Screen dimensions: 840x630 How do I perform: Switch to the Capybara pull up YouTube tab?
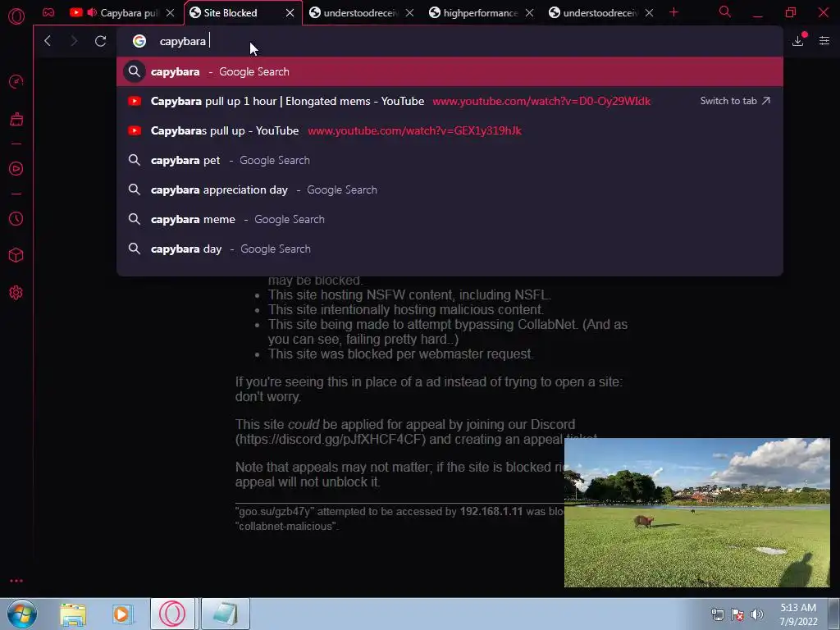121,13
